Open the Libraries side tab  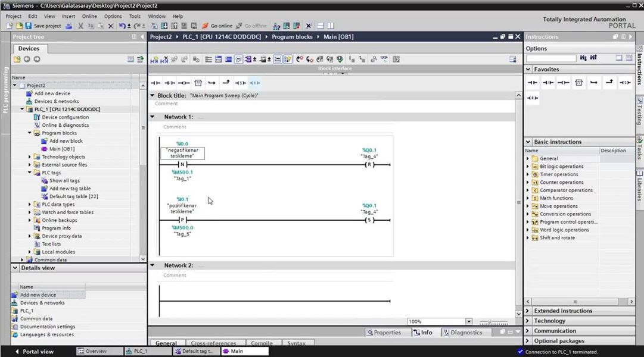(639, 189)
